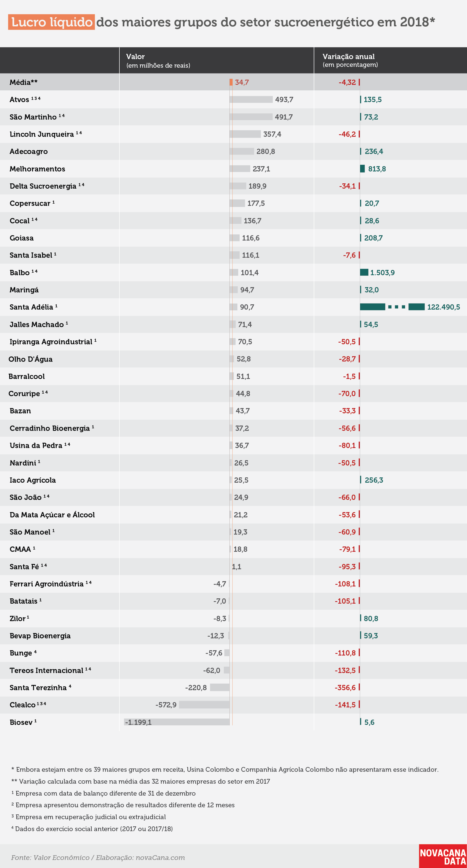Select the 'Valor' column header
Image resolution: width=467 pixels, height=868 pixels.
click(135, 56)
